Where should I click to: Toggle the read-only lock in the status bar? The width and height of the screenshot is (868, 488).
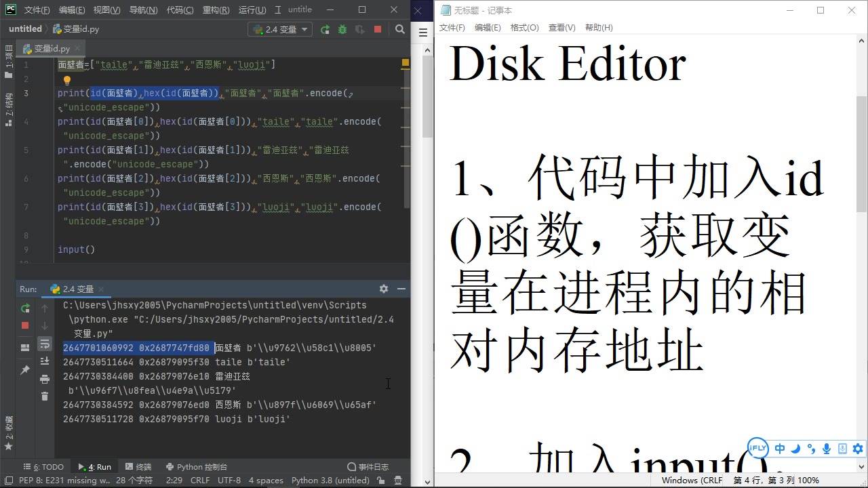(380, 480)
